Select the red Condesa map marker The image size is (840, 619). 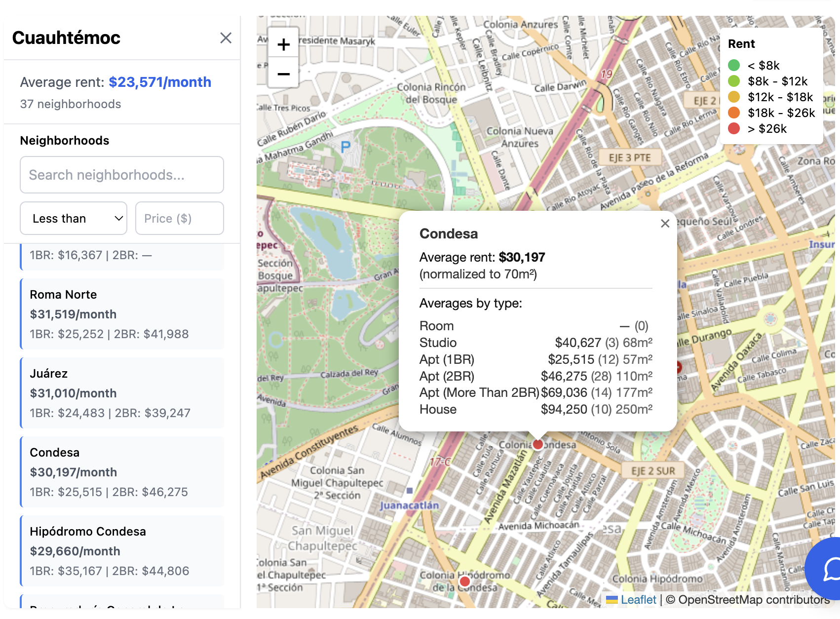click(537, 443)
